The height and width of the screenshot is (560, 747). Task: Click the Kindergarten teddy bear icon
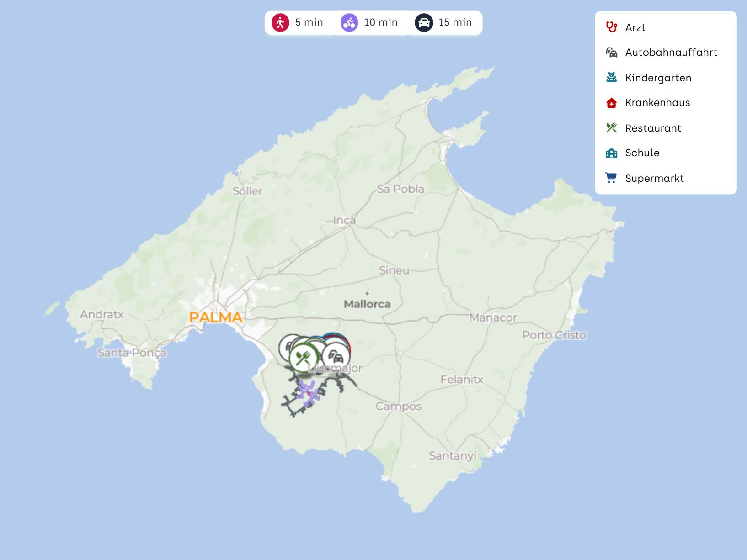coord(611,78)
